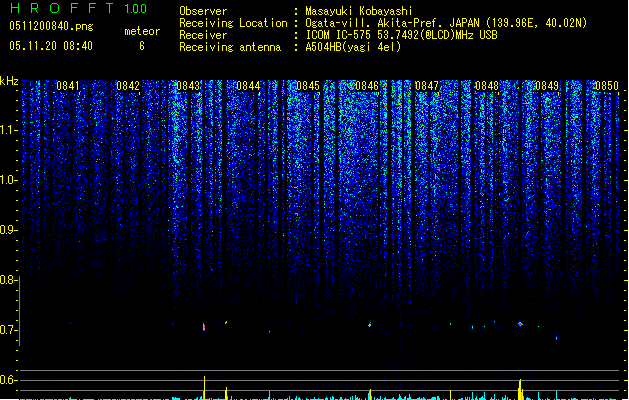The height and width of the screenshot is (400, 629).
Task: Click the 0841 time marker
Action: pos(68,86)
